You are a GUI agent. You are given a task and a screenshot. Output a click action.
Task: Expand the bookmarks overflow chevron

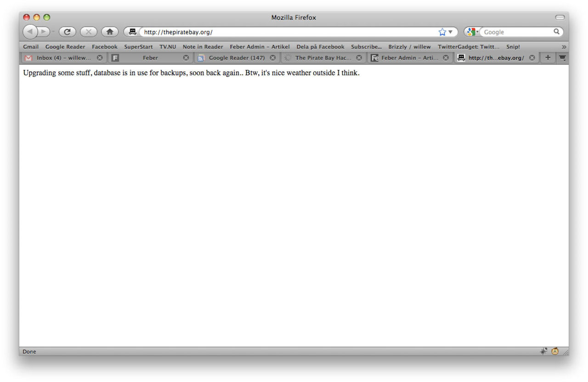point(564,46)
